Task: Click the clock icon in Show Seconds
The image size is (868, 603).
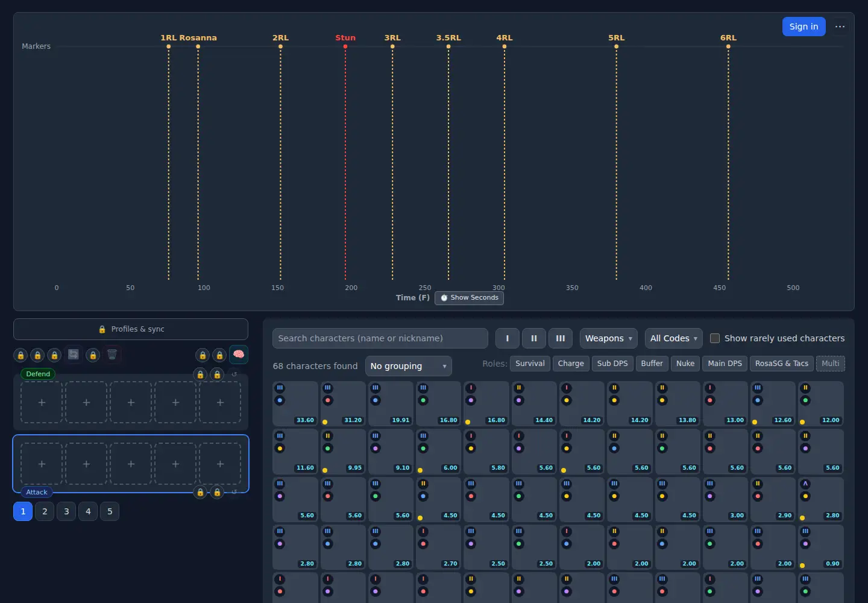Action: pos(444,298)
